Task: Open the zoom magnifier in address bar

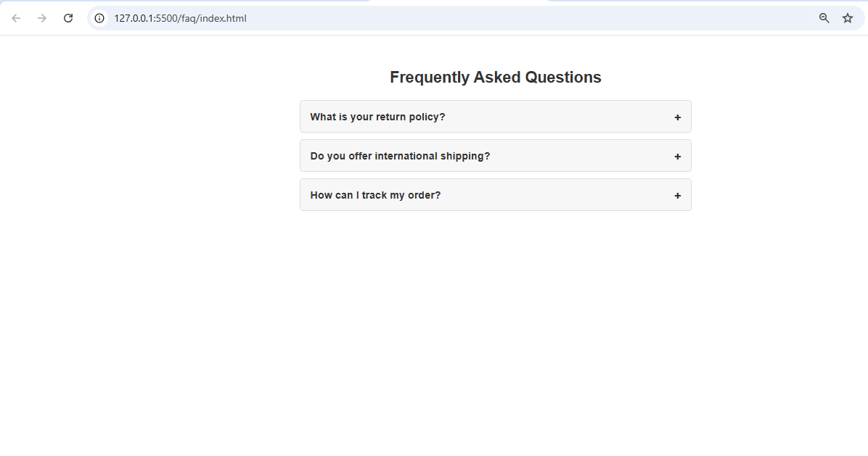Action: pos(824,18)
